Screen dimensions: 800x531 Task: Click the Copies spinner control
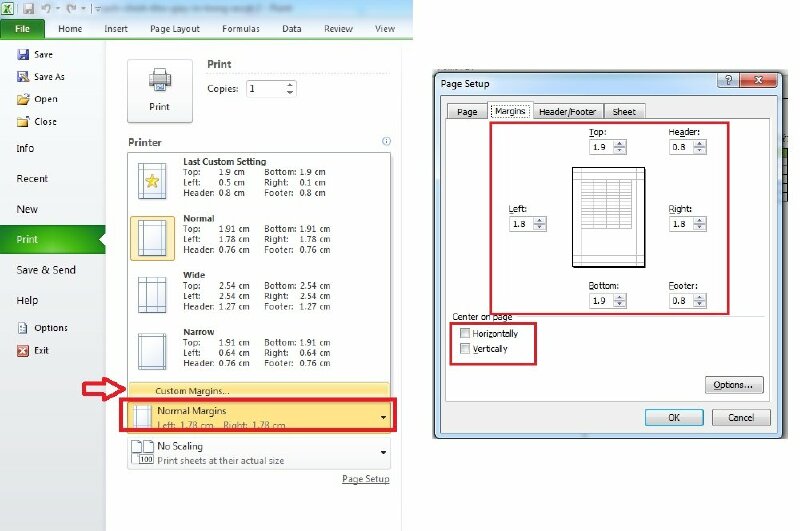click(290, 89)
